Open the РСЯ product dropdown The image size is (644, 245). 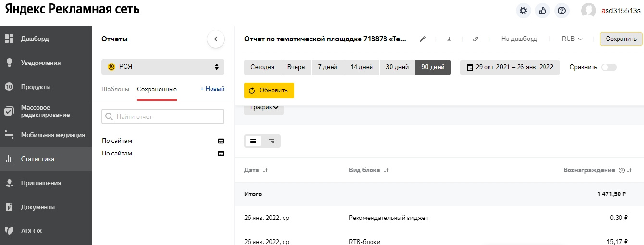[163, 67]
